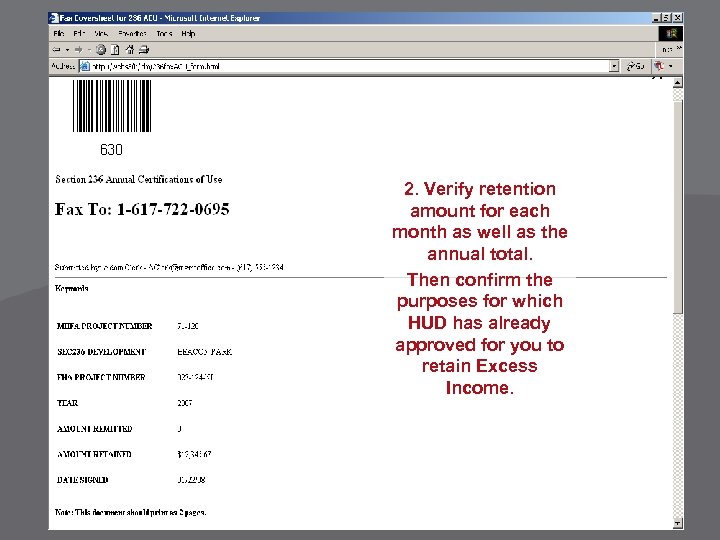Minimize the Internet Explorer window
This screenshot has height=540, width=720.
tap(657, 18)
